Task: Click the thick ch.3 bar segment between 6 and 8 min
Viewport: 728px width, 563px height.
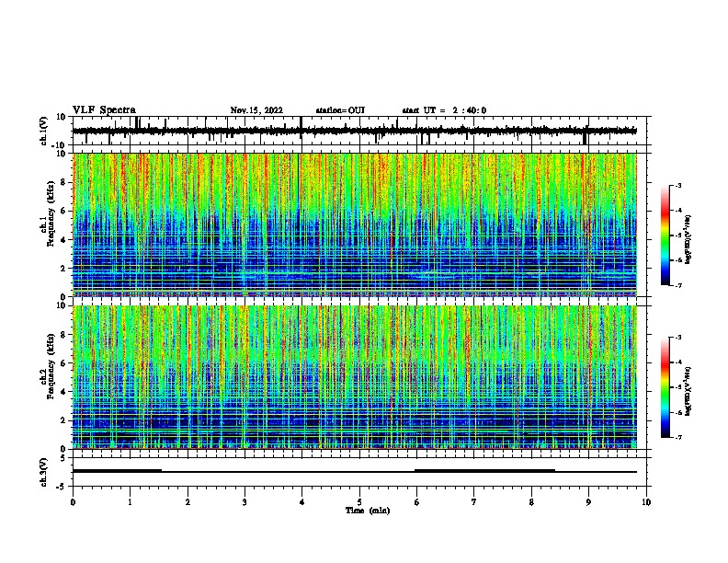Action: 484,471
